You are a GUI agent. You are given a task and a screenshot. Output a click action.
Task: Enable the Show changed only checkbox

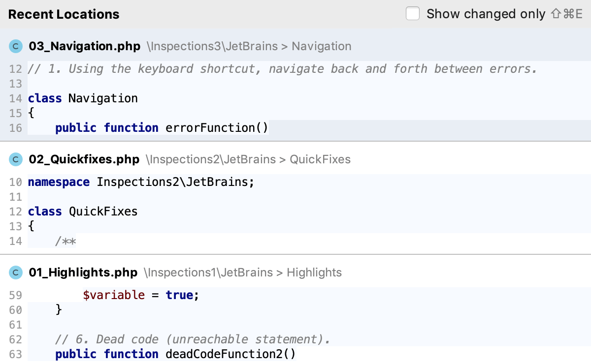pyautogui.click(x=413, y=14)
